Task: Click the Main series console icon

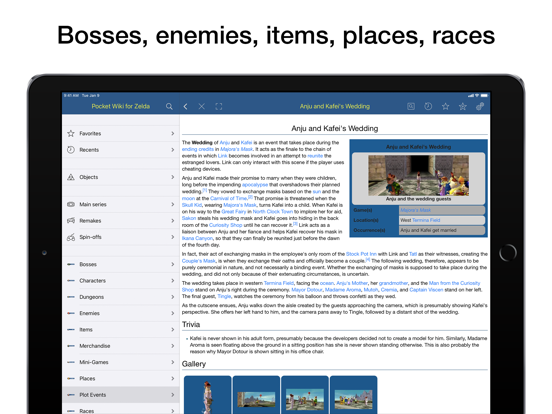Action: [71, 204]
